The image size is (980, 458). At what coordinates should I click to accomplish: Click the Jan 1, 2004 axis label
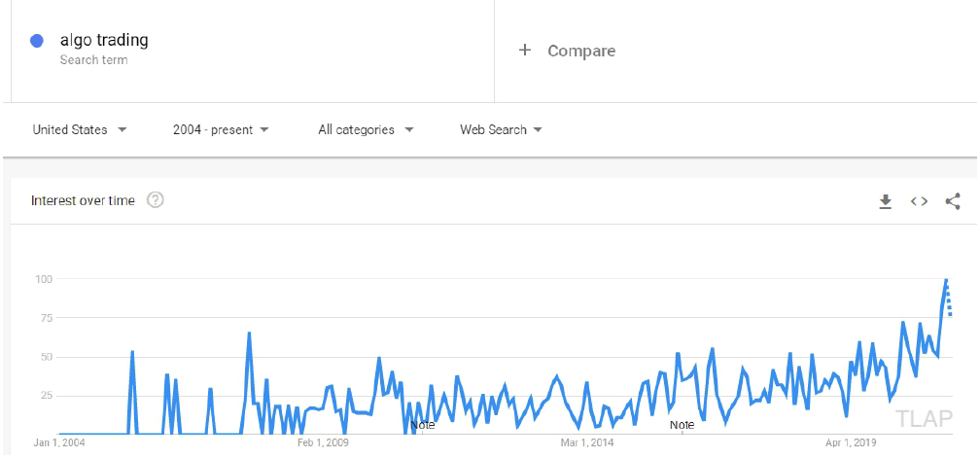coord(59,443)
